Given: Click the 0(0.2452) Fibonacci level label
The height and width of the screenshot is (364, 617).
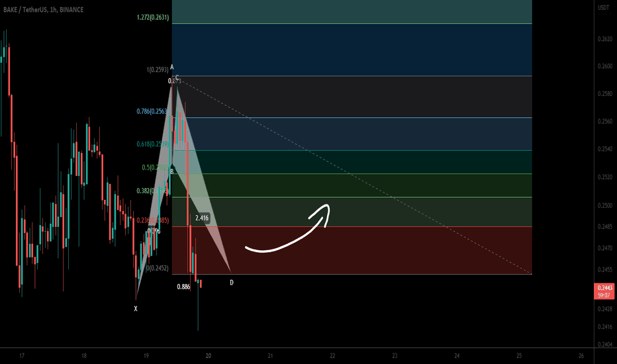Looking at the screenshot, I should click(x=158, y=269).
